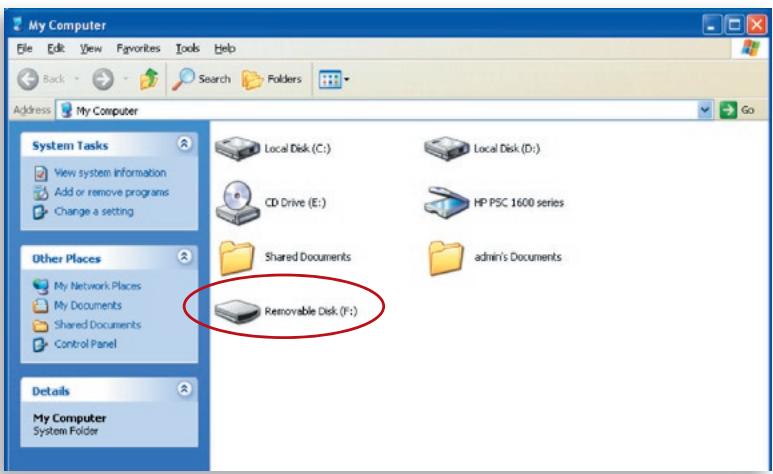Click Add or remove programs link
Viewport: 773px width, 474px height.
point(111,192)
